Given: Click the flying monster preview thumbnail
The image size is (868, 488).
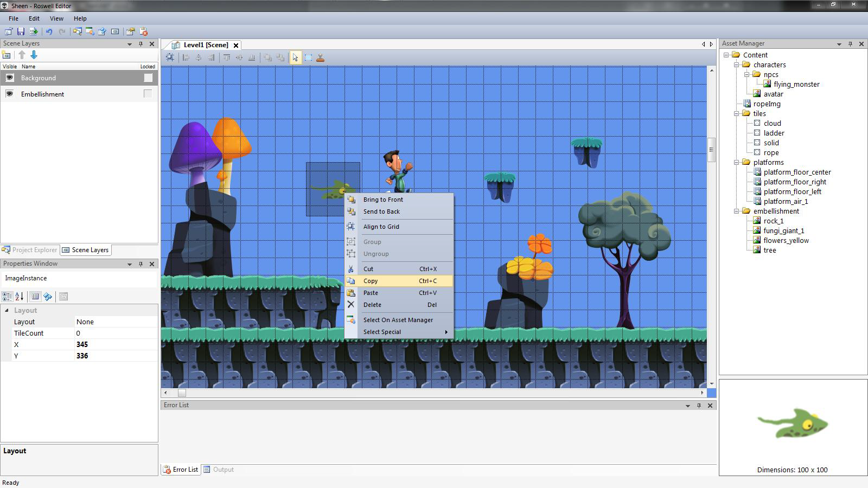Looking at the screenshot, I should [x=793, y=423].
